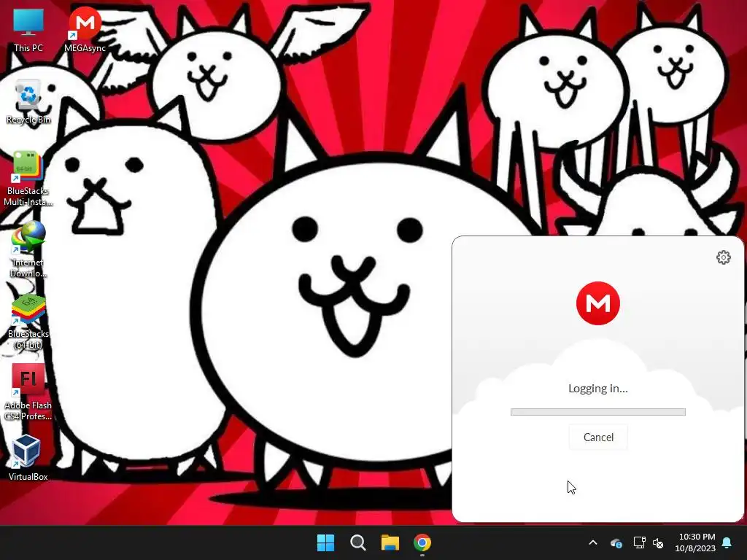Select BlueStacks Multi-Instance Manager shortcut
747x560 pixels.
click(28, 179)
